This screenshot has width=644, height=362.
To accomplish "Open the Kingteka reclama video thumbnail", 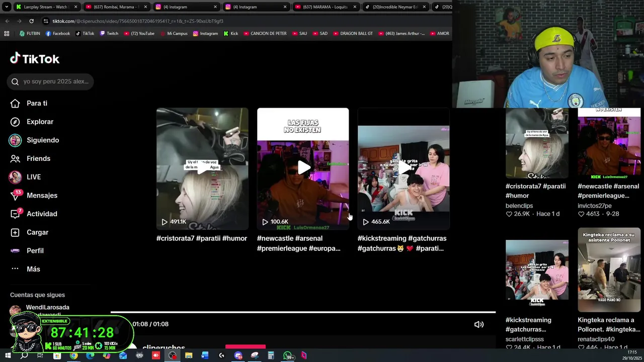I will point(609,270).
